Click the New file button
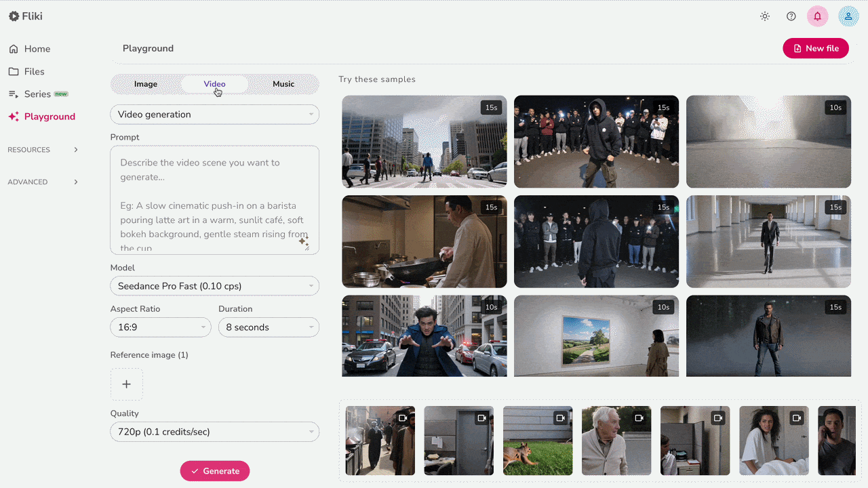This screenshot has height=488, width=868. tap(815, 48)
